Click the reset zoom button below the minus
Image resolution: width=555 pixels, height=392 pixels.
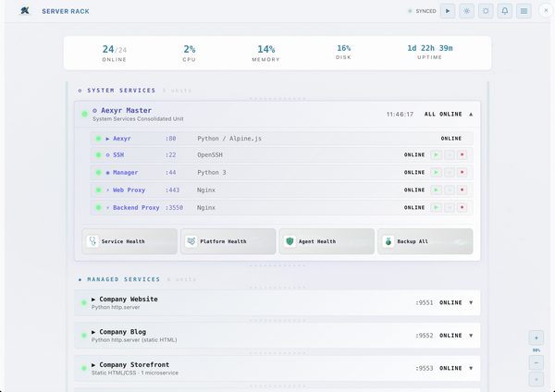536,379
